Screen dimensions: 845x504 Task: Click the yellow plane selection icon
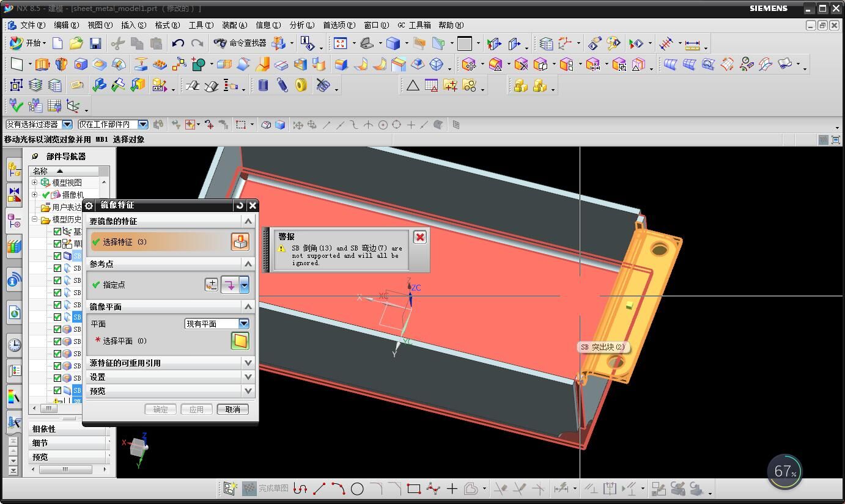[x=240, y=341]
